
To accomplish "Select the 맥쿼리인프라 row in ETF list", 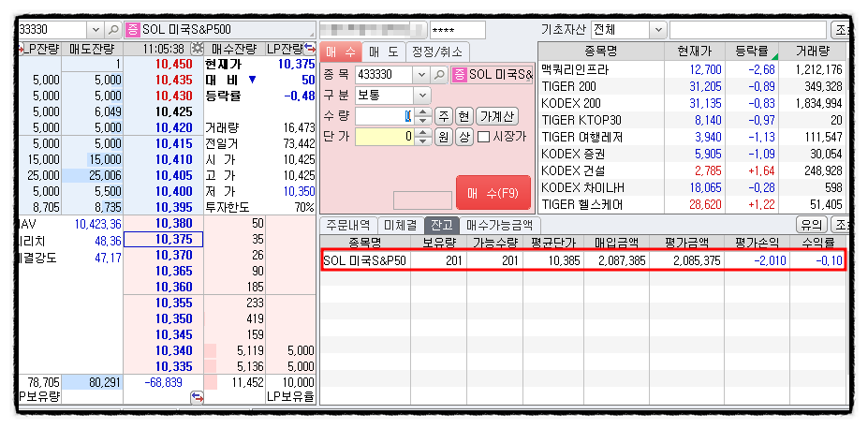I will click(x=692, y=69).
